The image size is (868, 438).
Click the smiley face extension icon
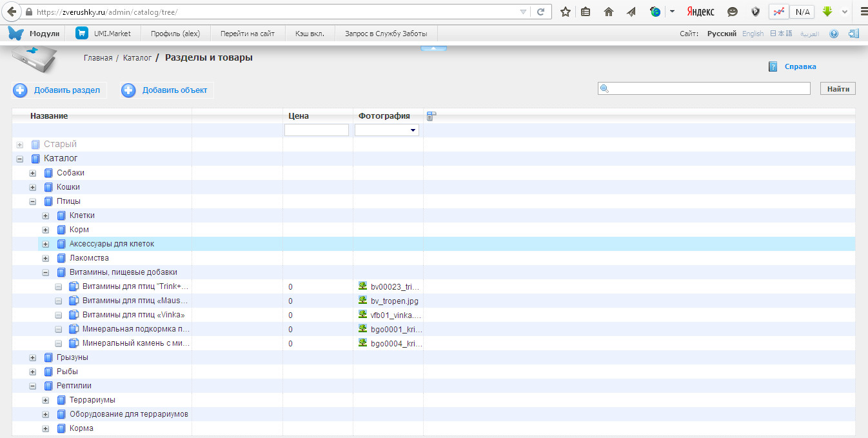(733, 12)
